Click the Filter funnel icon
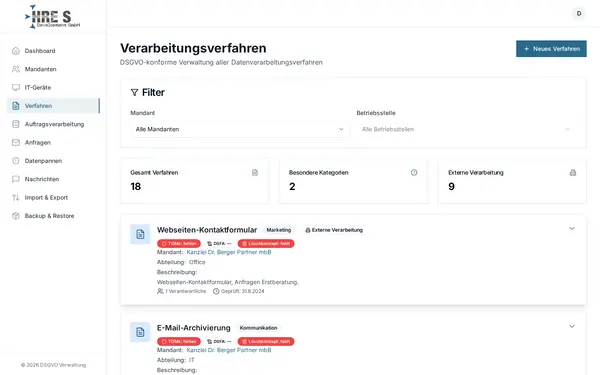The image size is (600, 375). [134, 92]
